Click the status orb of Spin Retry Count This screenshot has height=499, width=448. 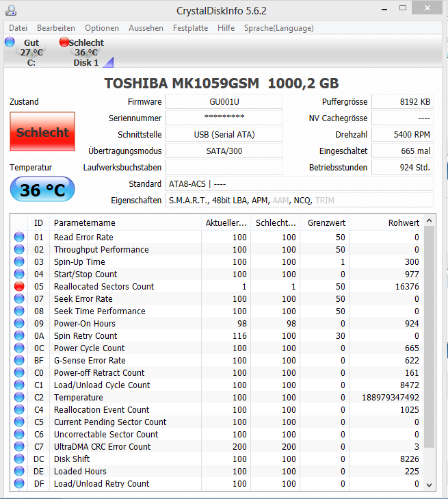pos(19,335)
